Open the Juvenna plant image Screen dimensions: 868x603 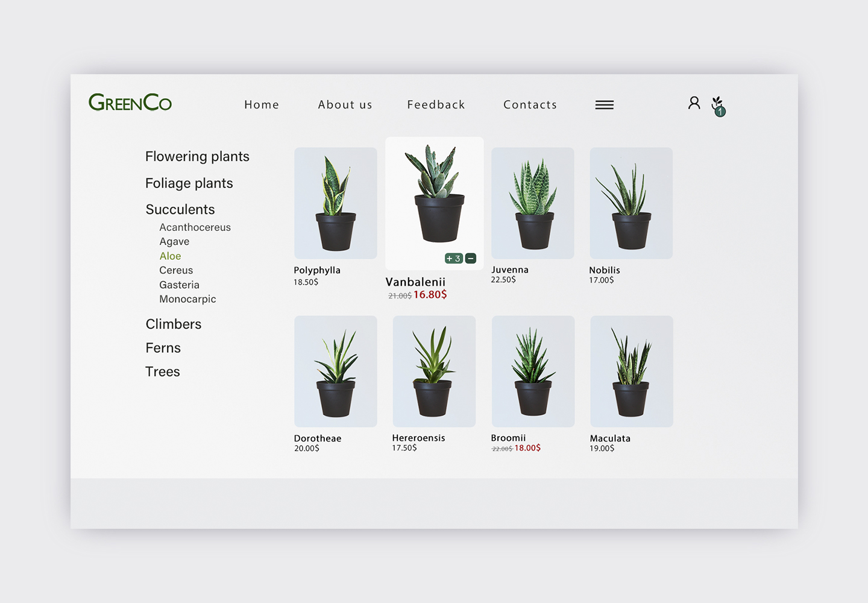[x=533, y=203]
